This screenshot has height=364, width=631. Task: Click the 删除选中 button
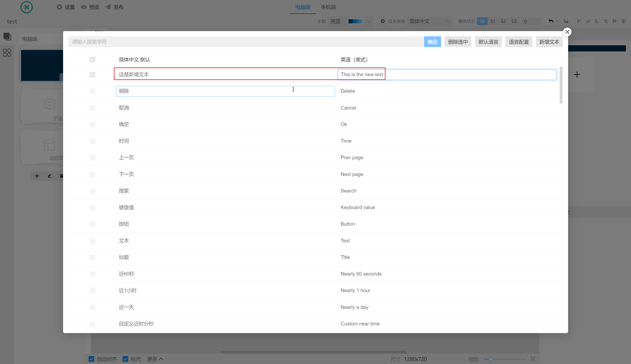[458, 42]
